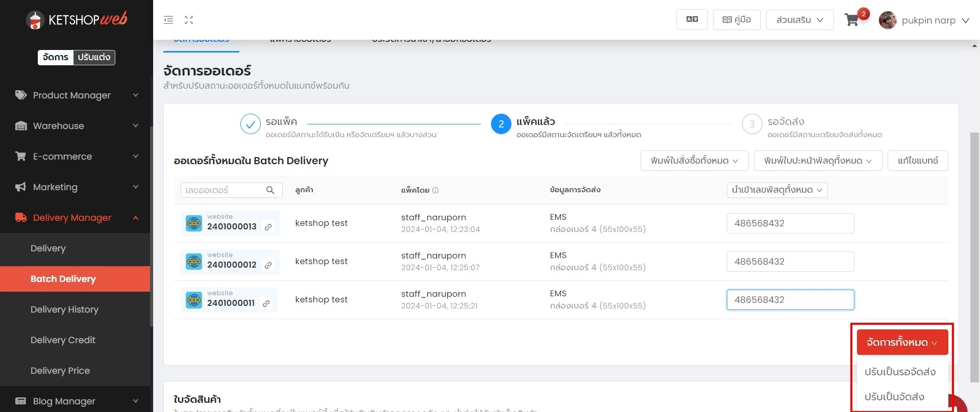Click the Delivery Manager truck icon
Screen dimensions: 980x412
[x=21, y=218]
